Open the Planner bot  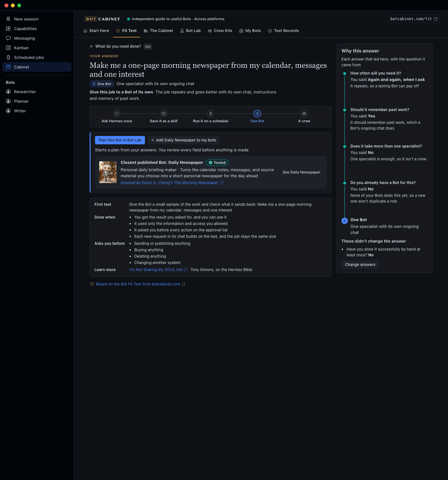tap(37, 101)
